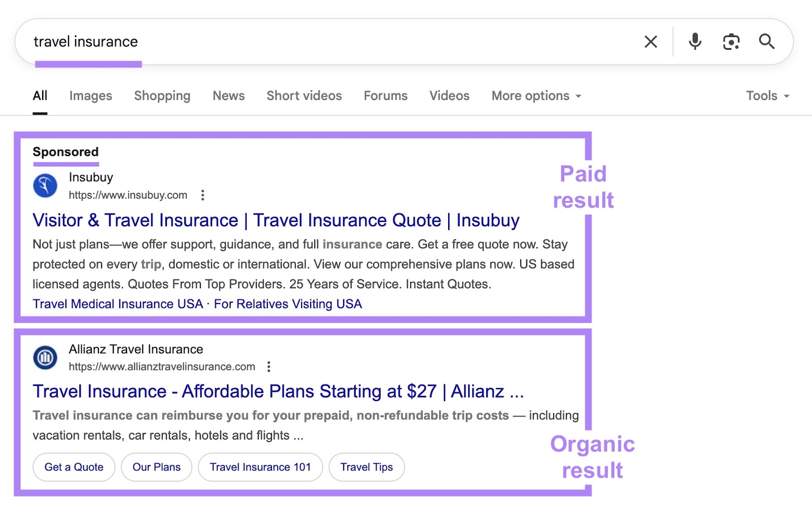Viewport: 812px width, 507px height.
Task: Open the three-dot menu beside insubuy.com URL
Action: pyautogui.click(x=202, y=195)
